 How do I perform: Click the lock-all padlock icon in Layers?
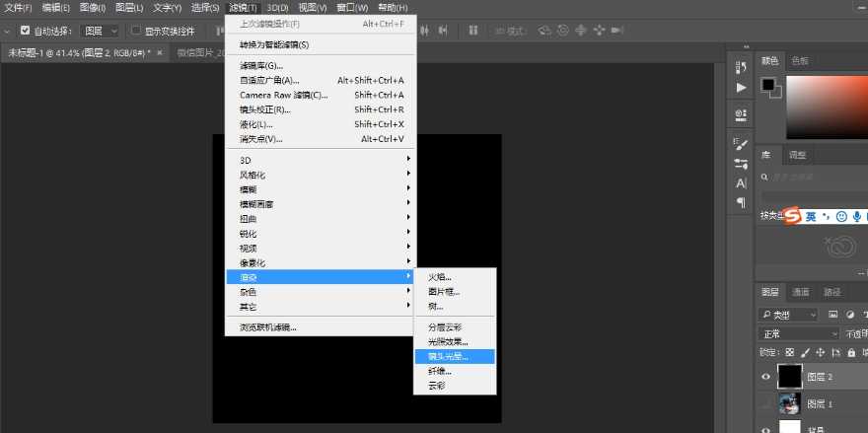pyautogui.click(x=852, y=352)
